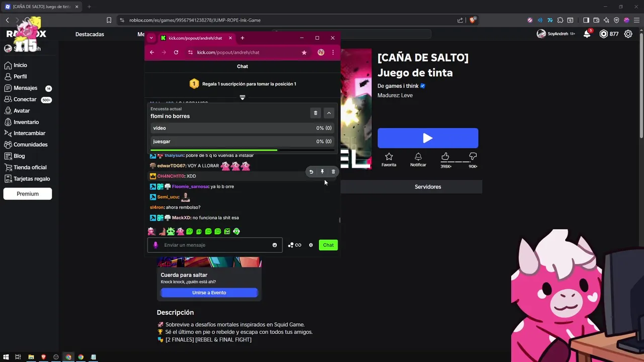
Task: Collapse the current poll panel
Action: [329, 113]
